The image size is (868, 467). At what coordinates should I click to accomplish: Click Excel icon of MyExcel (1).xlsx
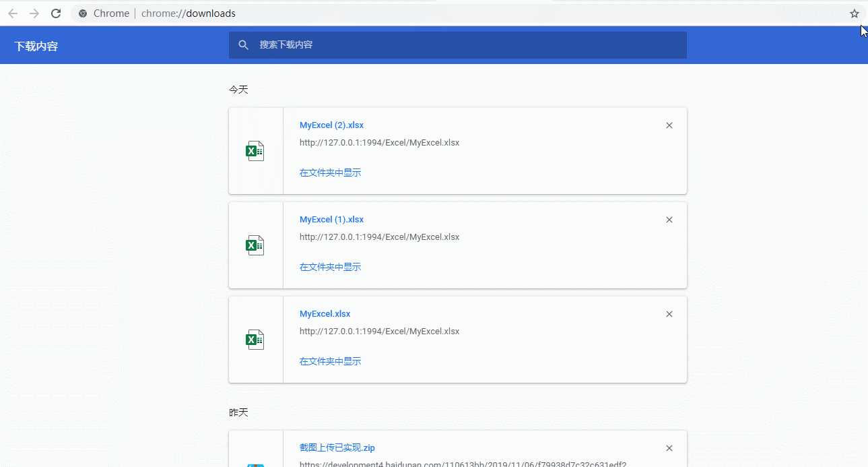tap(255, 245)
